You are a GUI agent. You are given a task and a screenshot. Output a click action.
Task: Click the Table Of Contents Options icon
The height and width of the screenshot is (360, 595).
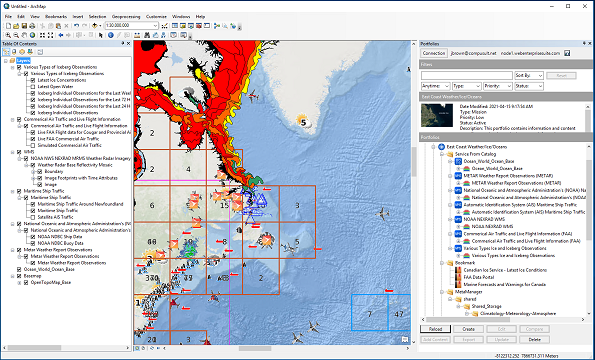40,52
